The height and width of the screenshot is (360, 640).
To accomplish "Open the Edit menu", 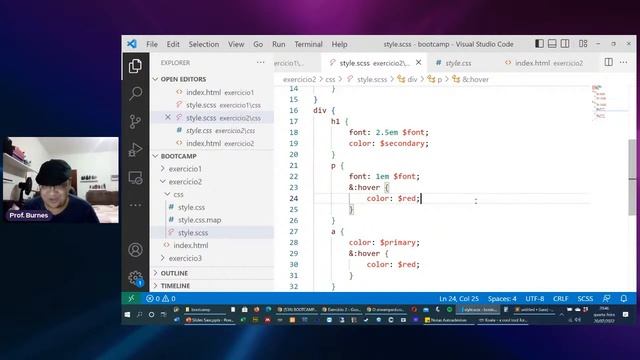I will coord(173,44).
